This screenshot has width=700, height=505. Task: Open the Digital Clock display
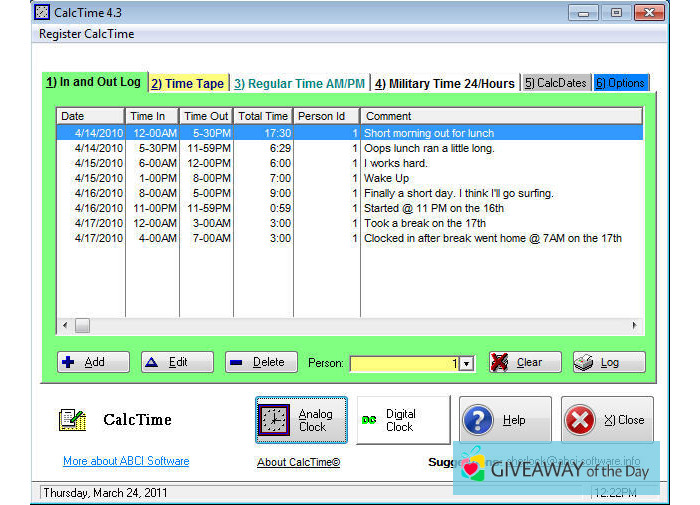coord(403,420)
